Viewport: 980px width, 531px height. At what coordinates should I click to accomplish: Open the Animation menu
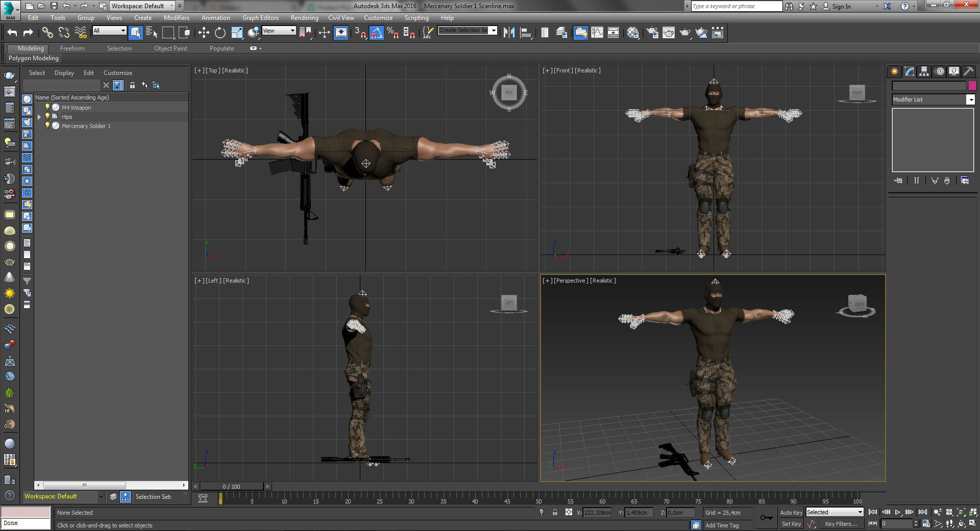coord(215,17)
